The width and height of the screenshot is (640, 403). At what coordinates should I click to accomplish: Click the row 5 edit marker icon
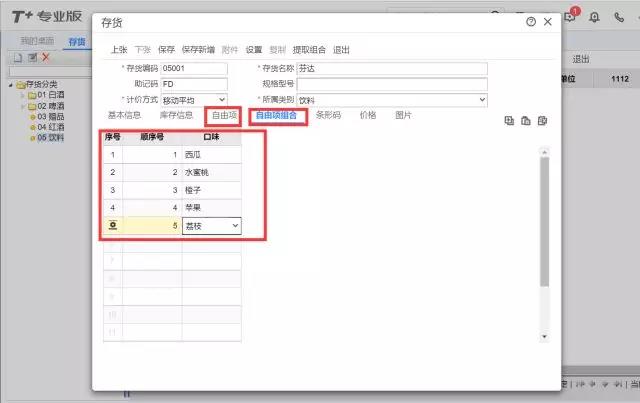113,227
